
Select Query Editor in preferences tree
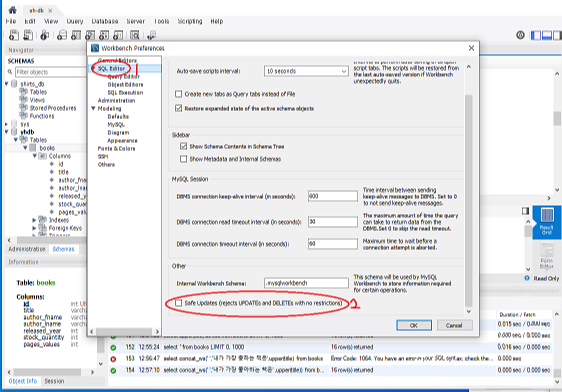pyautogui.click(x=123, y=76)
